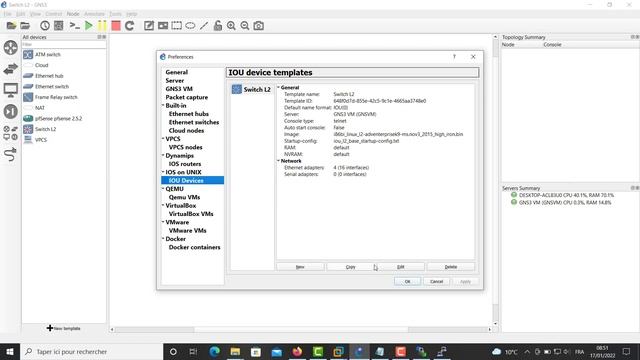Select the Draw ellipse tool

click(190, 26)
